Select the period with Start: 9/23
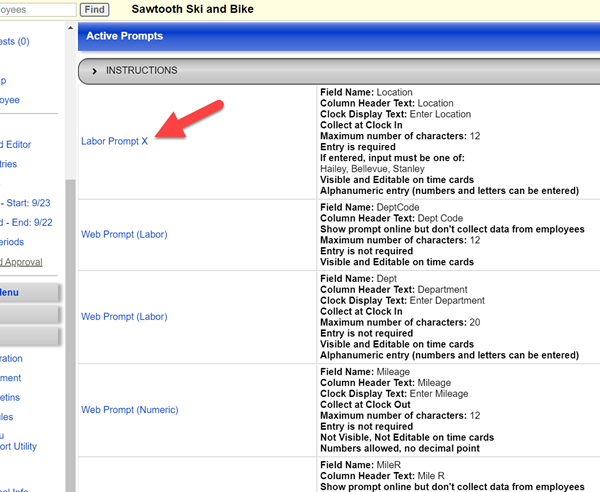This screenshot has height=492, width=600. pos(26,203)
